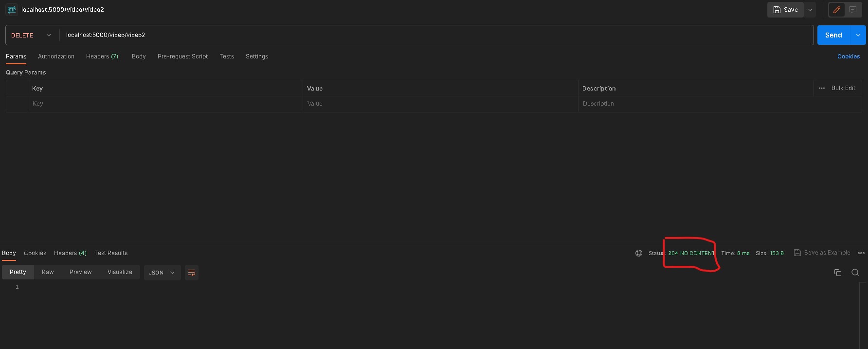
Task: Expand the Save button dropdown arrow
Action: pyautogui.click(x=810, y=10)
